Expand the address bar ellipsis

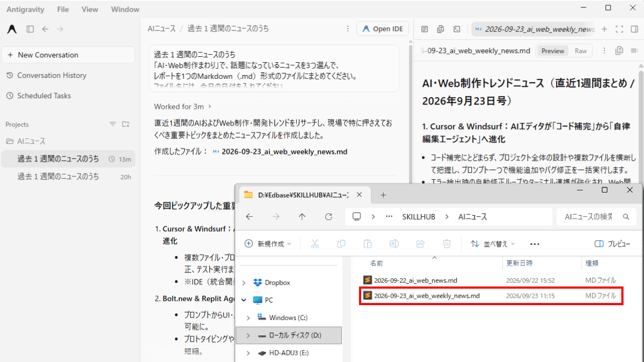point(389,217)
